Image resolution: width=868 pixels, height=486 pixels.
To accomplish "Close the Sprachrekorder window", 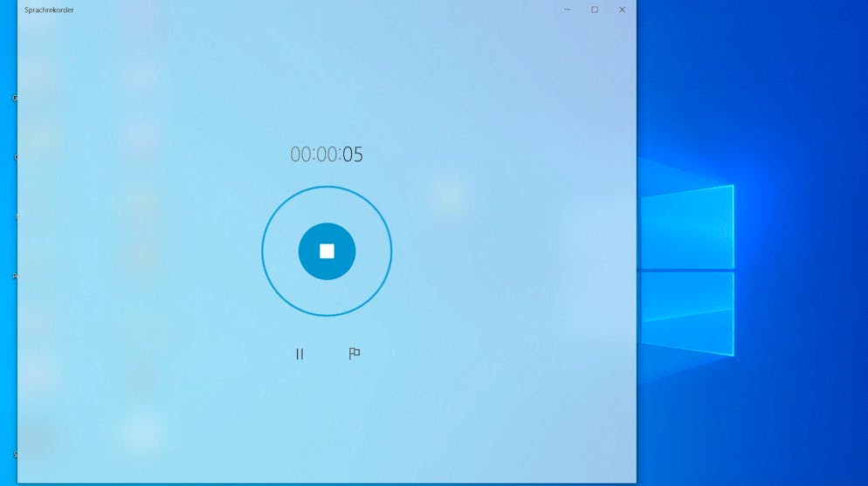I will [623, 10].
